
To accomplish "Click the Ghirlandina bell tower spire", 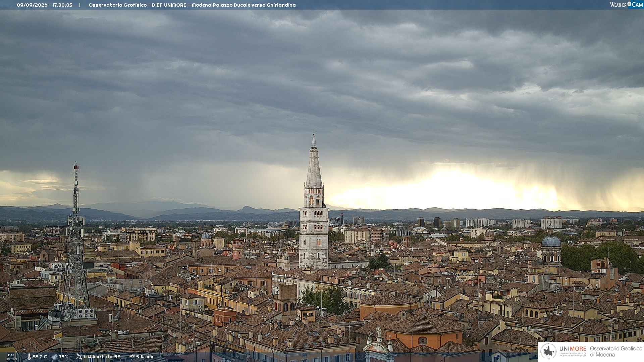I will [x=314, y=160].
